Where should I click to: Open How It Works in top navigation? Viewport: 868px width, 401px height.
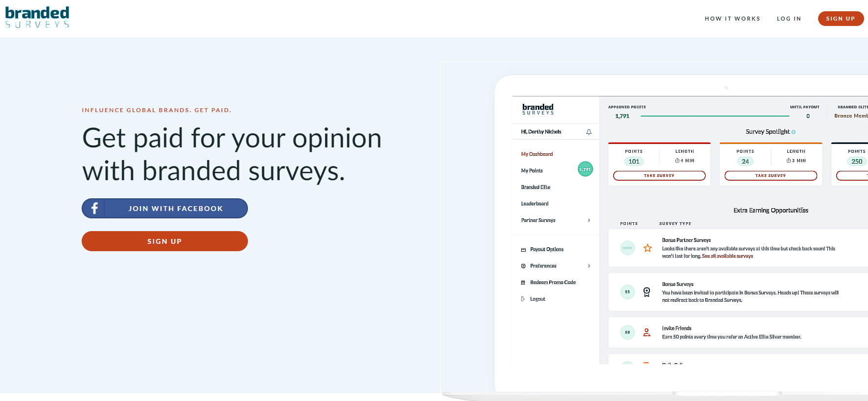click(732, 19)
